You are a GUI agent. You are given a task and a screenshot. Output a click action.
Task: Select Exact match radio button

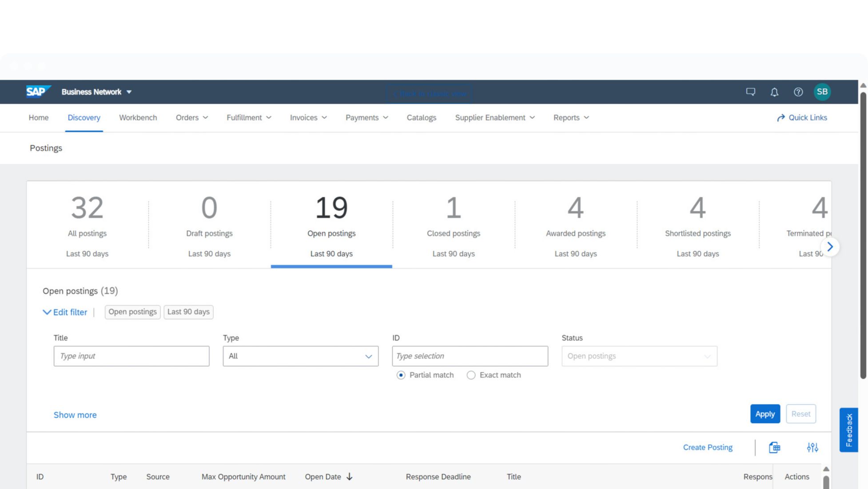(471, 375)
